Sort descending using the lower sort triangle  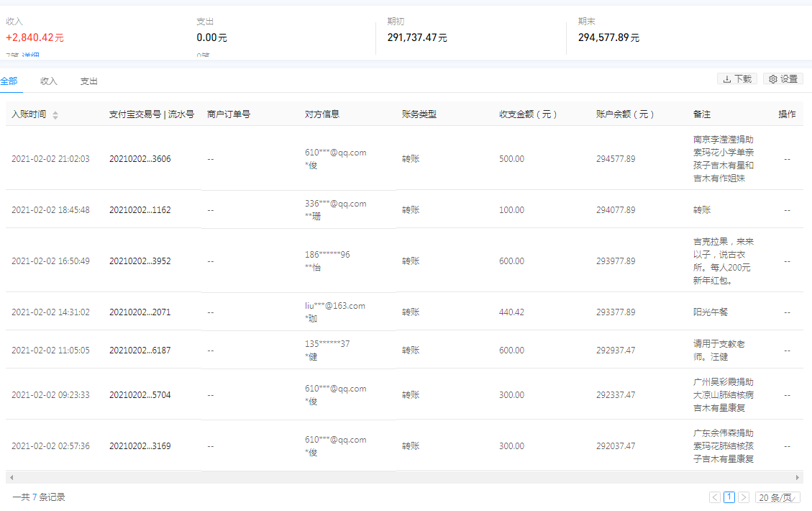coord(55,116)
